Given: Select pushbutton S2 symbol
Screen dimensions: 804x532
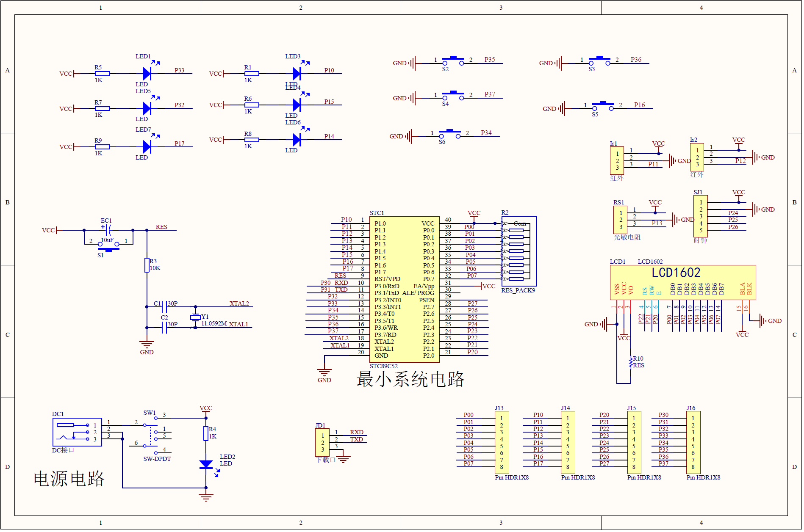Looking at the screenshot, I should [x=453, y=61].
